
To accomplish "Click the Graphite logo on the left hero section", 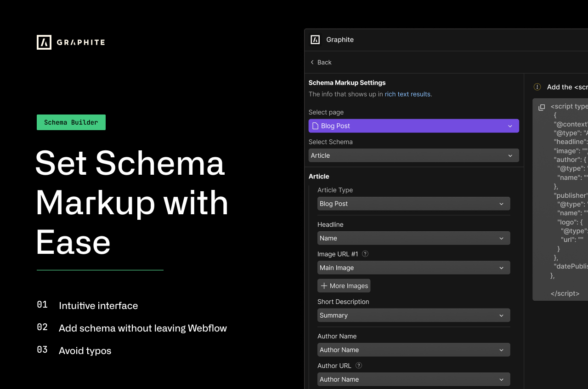I will point(70,42).
